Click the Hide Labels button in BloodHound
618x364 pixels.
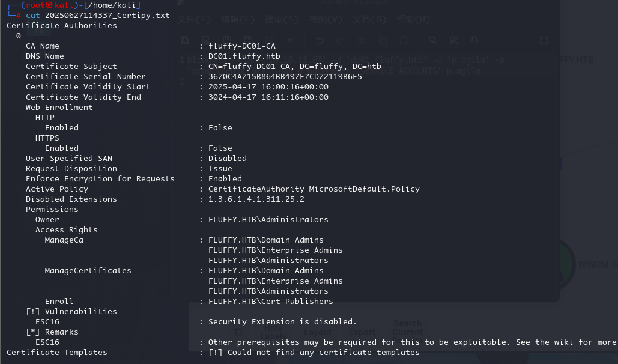[273, 332]
